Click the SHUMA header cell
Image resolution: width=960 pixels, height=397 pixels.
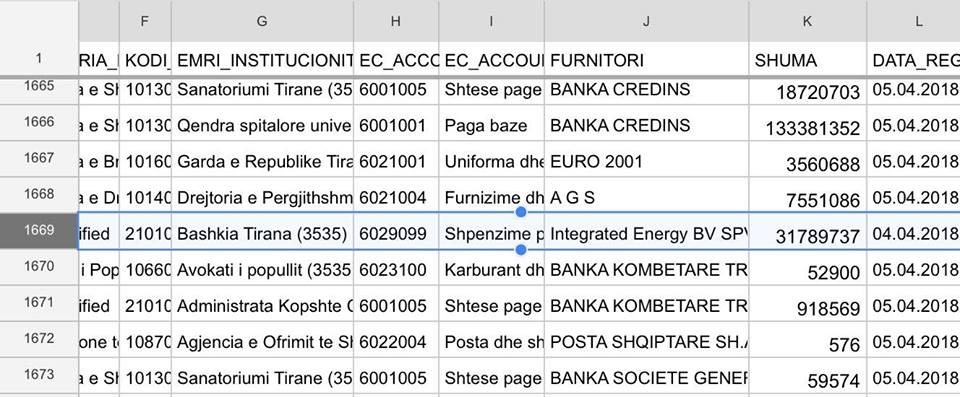[x=808, y=60]
